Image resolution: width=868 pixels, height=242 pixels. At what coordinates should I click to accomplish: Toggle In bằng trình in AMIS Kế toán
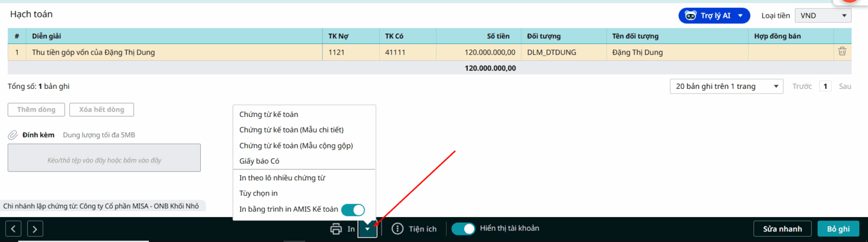click(353, 210)
